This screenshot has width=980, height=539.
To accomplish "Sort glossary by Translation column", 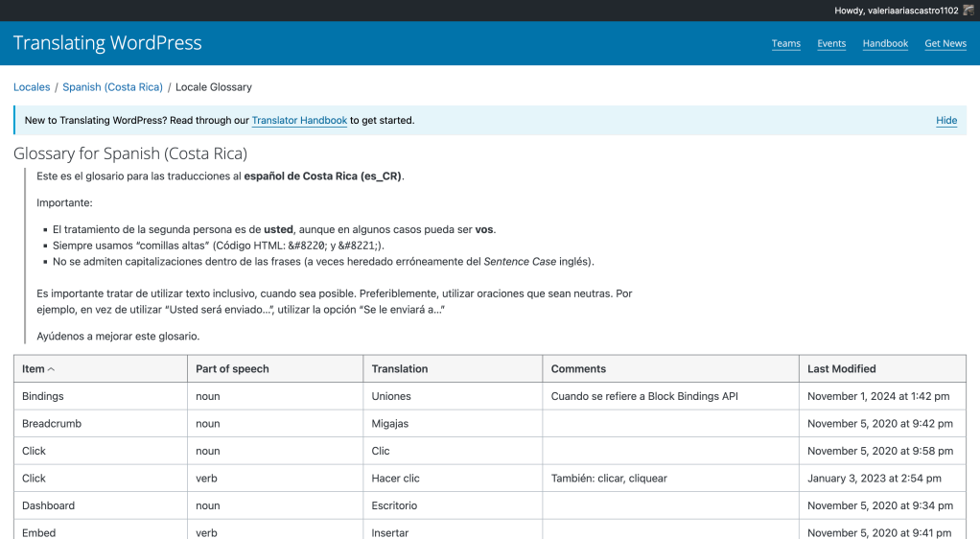I will (x=400, y=369).
